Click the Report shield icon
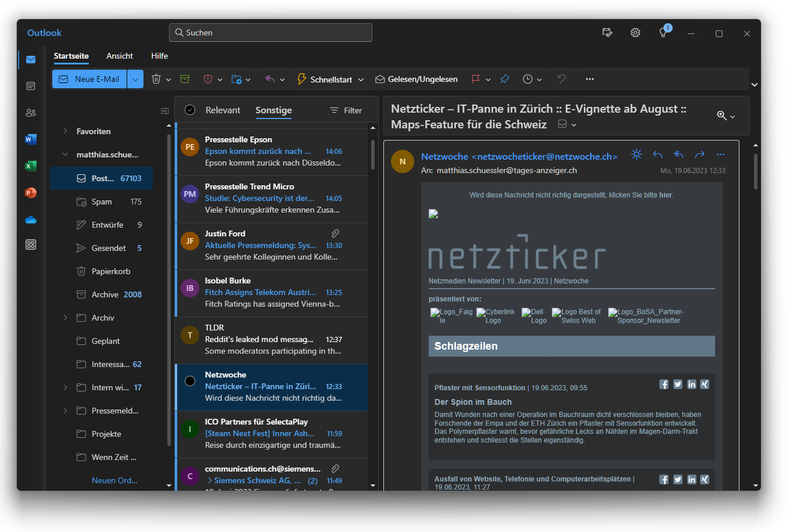The height and width of the screenshot is (532, 790). (x=208, y=79)
